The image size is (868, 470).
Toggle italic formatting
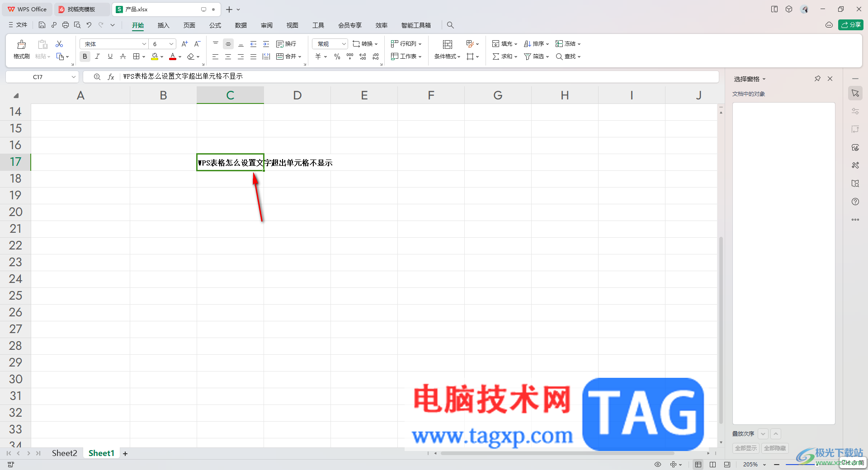(97, 56)
